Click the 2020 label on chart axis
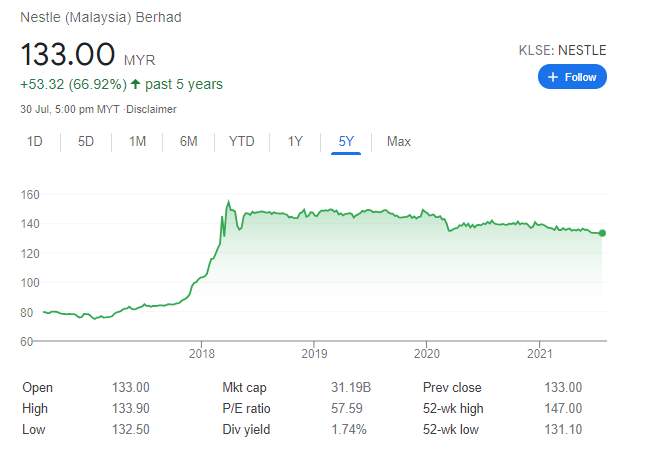Image resolution: width=651 pixels, height=458 pixels. click(x=427, y=354)
